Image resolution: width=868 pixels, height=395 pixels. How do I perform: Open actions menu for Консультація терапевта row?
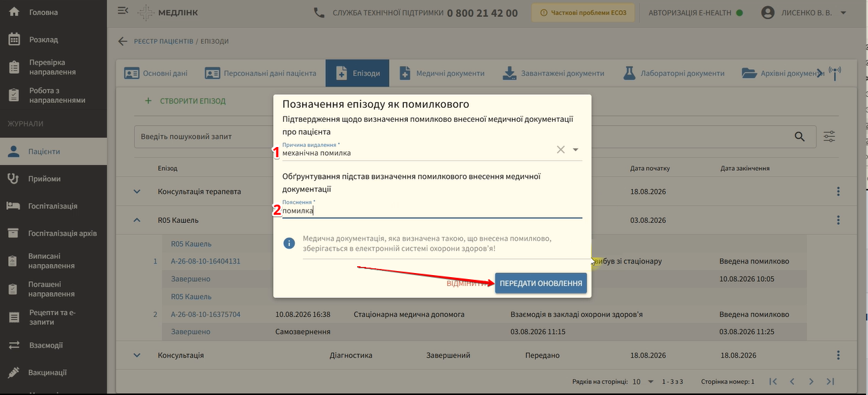pos(838,192)
